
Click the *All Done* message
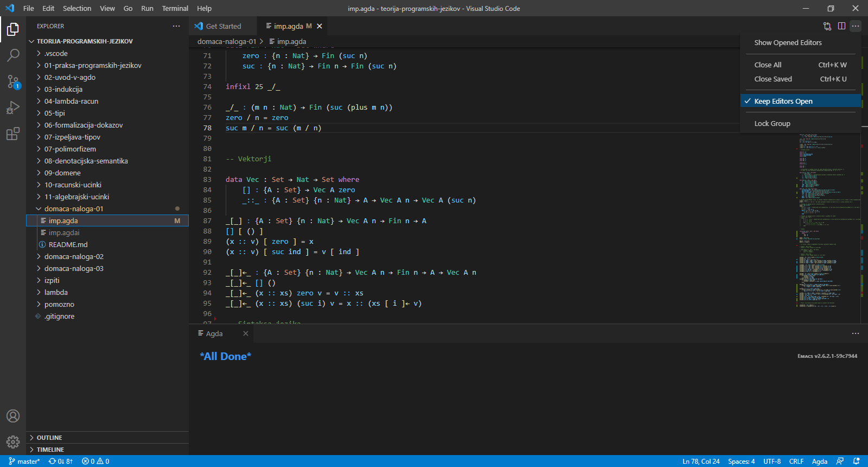click(x=225, y=356)
